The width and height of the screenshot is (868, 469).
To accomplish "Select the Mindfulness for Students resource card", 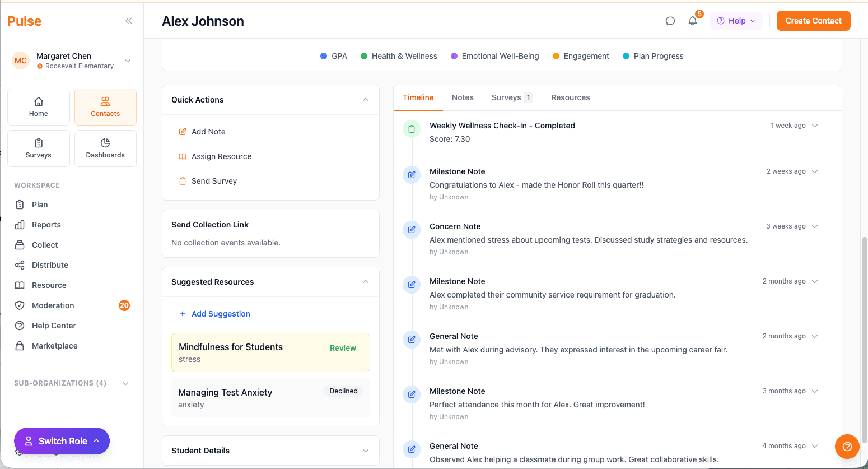I will pos(270,352).
